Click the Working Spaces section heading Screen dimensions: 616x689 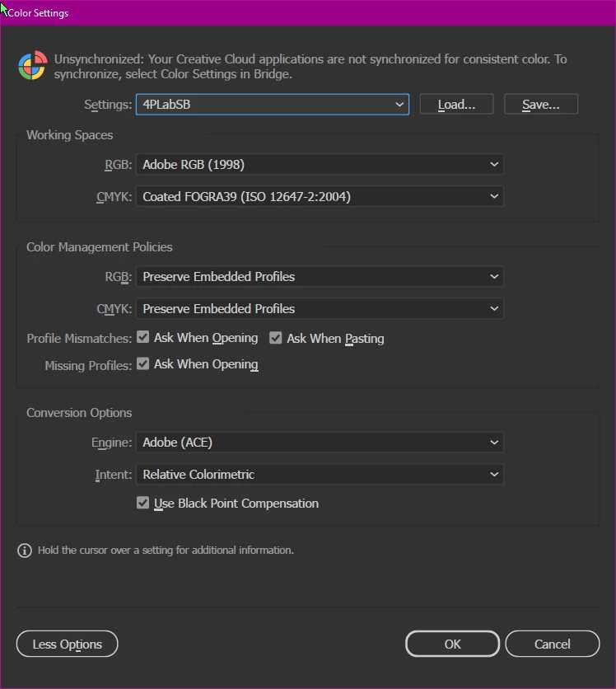(x=70, y=135)
